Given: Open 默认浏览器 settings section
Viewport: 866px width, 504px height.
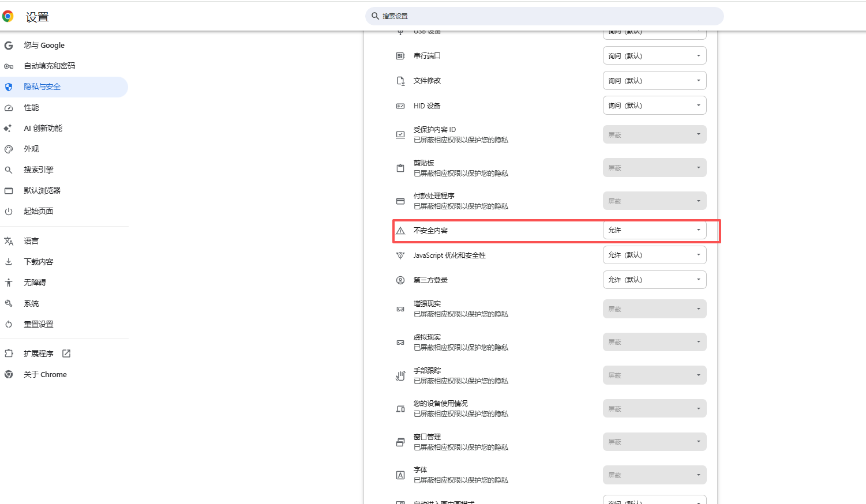Looking at the screenshot, I should 64,190.
